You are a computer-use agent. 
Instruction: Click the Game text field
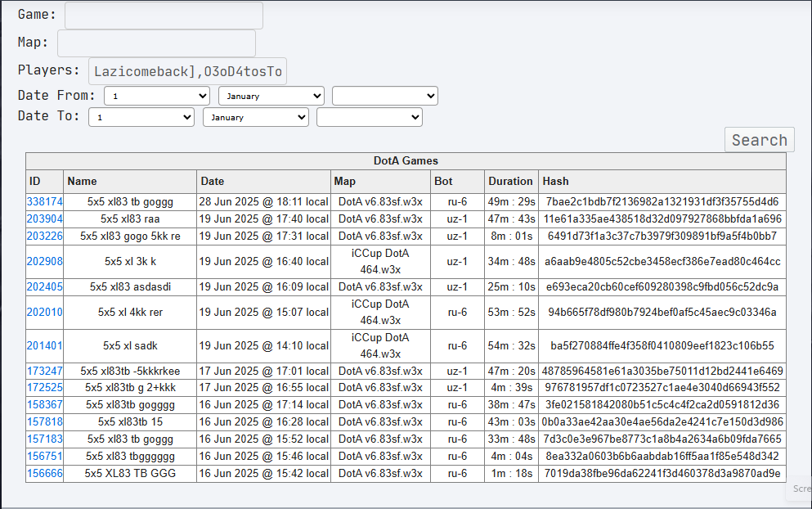(x=164, y=16)
